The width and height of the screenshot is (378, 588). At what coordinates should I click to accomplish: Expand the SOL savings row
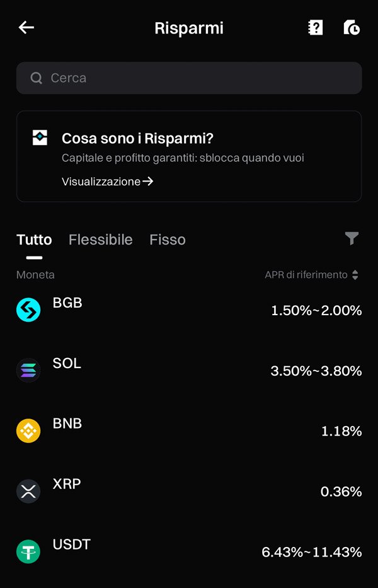(x=189, y=370)
